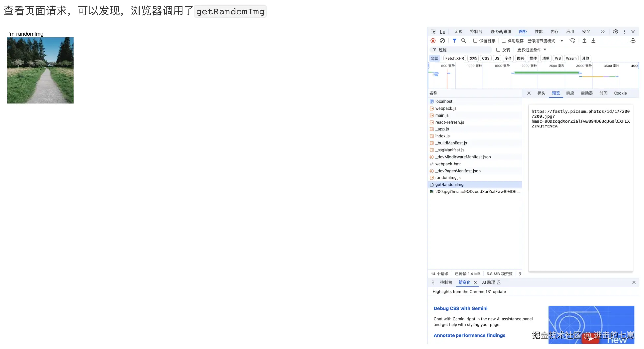The height and width of the screenshot is (349, 644).
Task: Open the 已停用节流模式 throttling dropdown
Action: pyautogui.click(x=562, y=41)
